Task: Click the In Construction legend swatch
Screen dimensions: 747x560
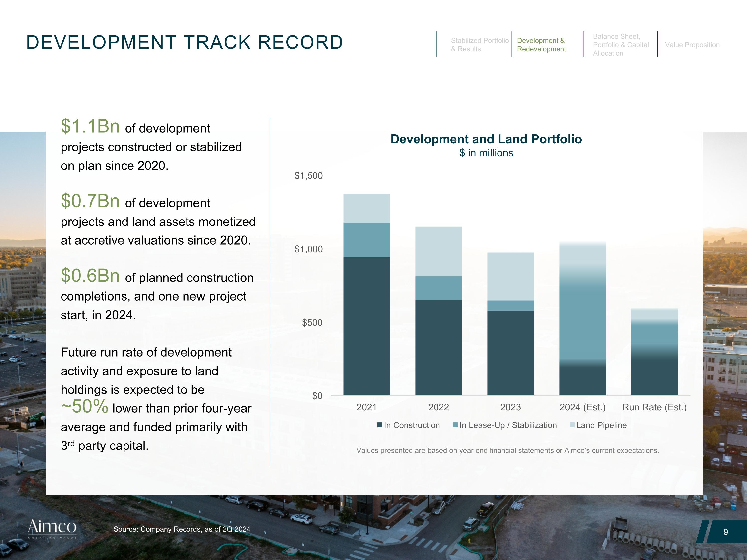Action: point(380,425)
